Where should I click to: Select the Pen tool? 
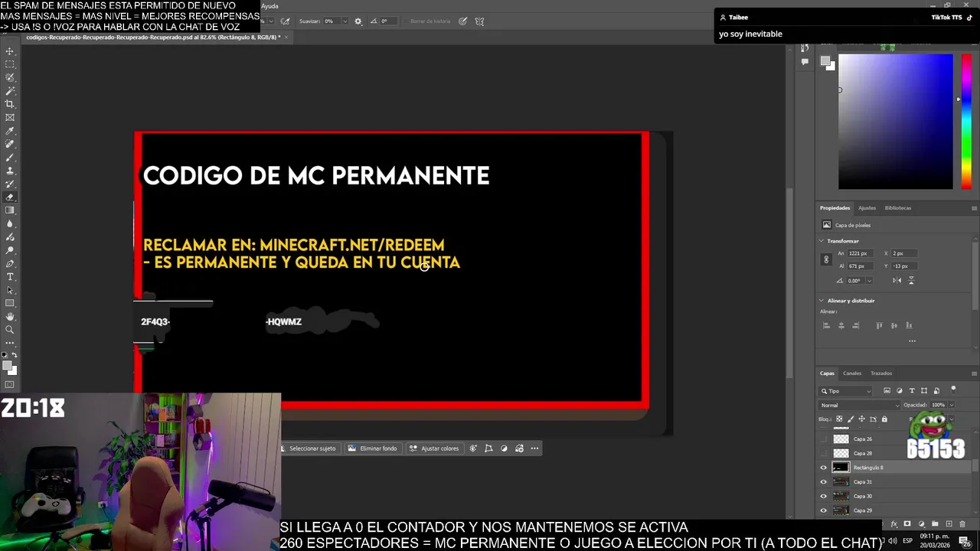10,263
